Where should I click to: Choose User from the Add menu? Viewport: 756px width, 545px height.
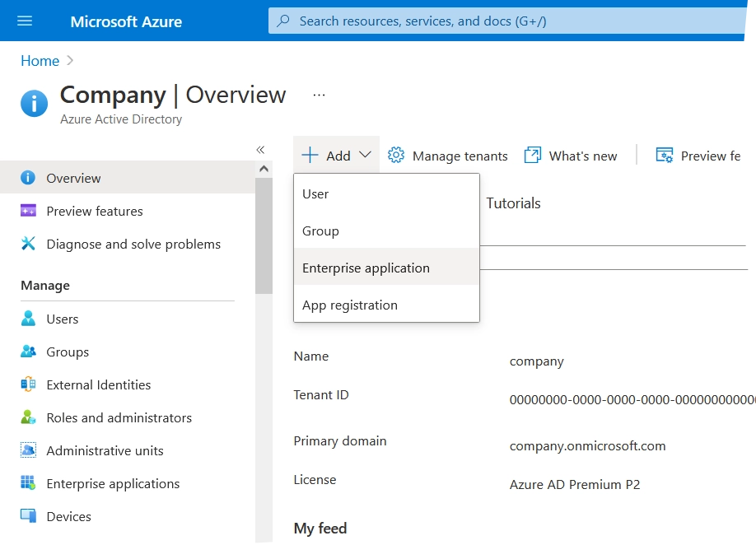point(386,193)
